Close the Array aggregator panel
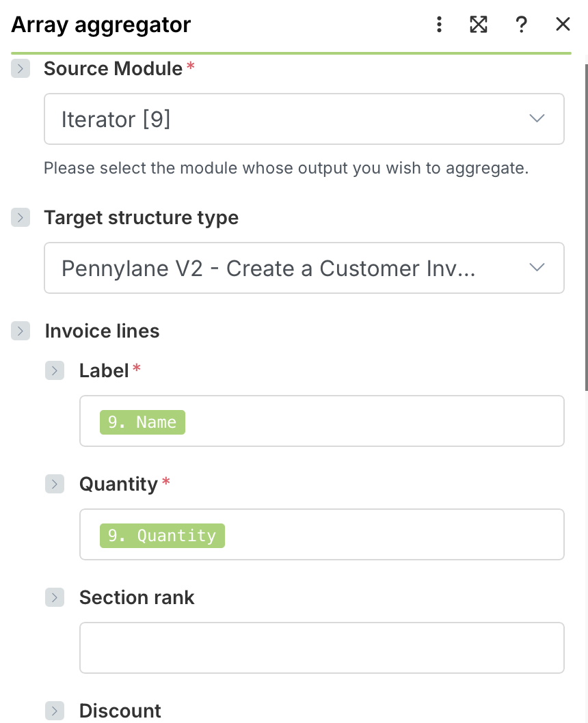Viewport: 588px width, 723px height. pos(563,25)
